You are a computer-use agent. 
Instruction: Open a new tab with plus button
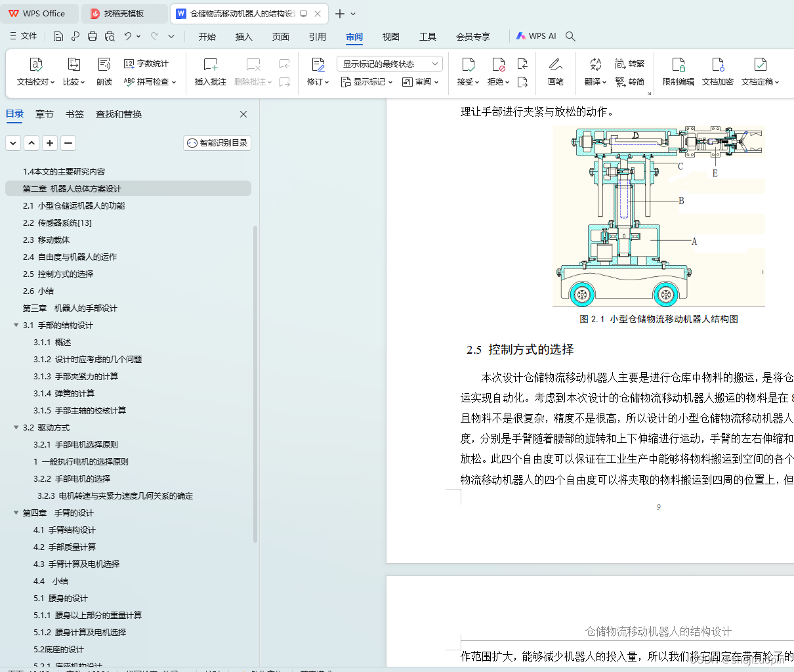(340, 14)
